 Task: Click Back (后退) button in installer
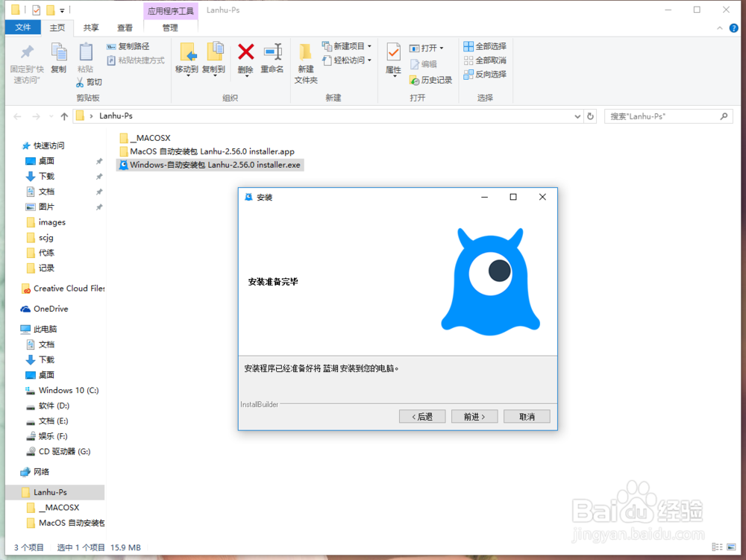click(422, 416)
